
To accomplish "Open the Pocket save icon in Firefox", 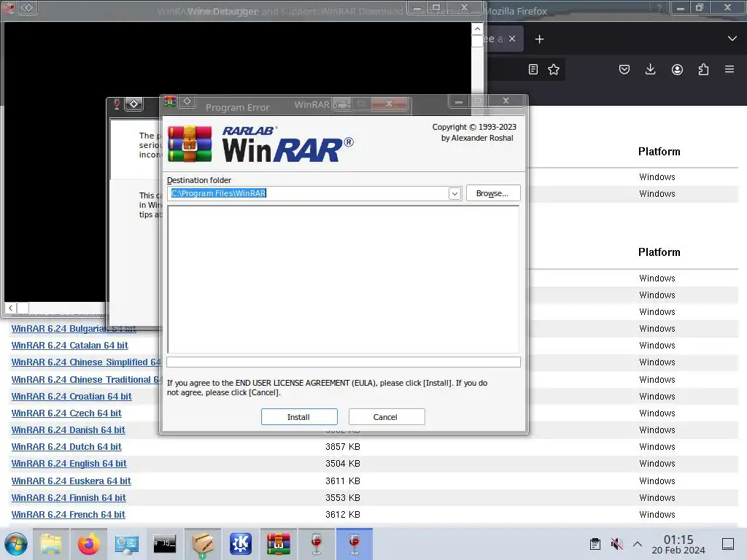I will (x=624, y=69).
